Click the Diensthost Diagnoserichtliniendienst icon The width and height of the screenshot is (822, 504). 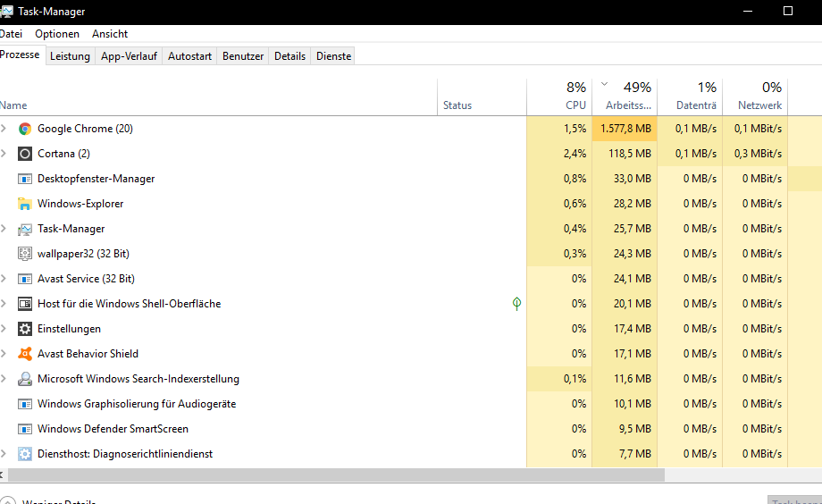coord(25,454)
